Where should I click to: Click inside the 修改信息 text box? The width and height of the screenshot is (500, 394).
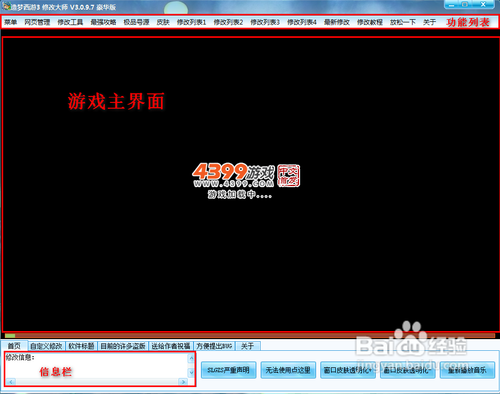97,366
